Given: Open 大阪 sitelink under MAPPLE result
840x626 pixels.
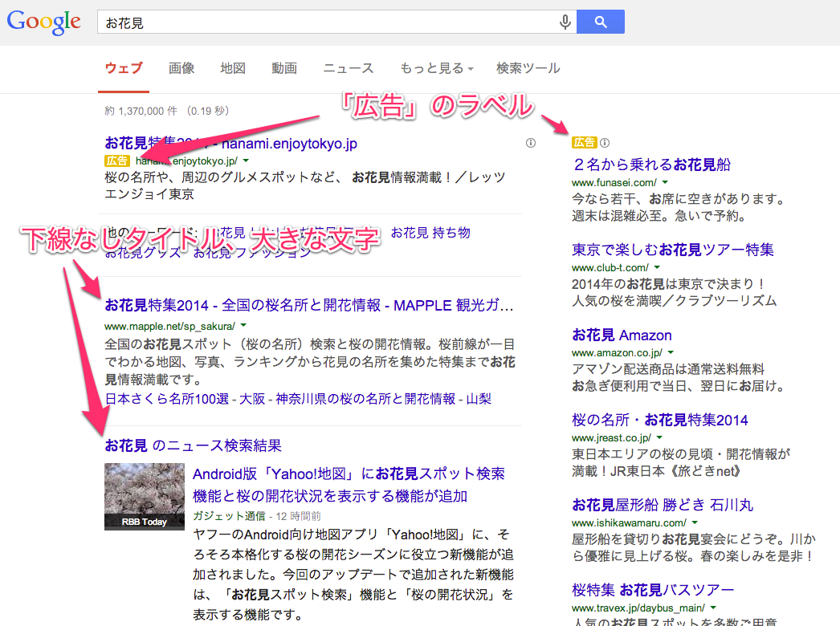Looking at the screenshot, I should coord(252,399).
